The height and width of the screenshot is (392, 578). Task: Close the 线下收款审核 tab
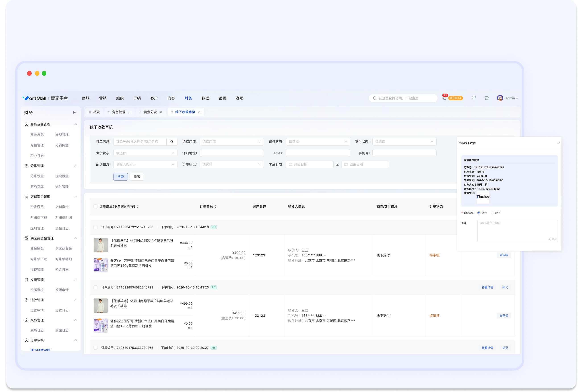(199, 112)
